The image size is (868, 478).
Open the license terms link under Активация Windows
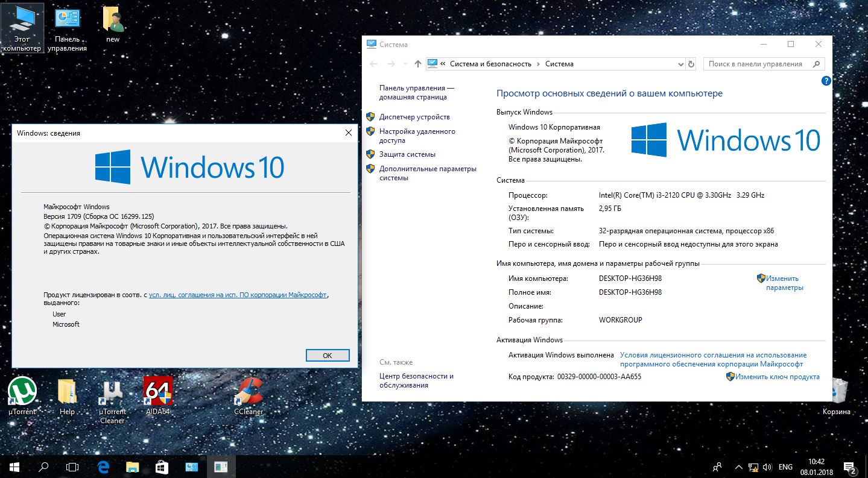713,360
